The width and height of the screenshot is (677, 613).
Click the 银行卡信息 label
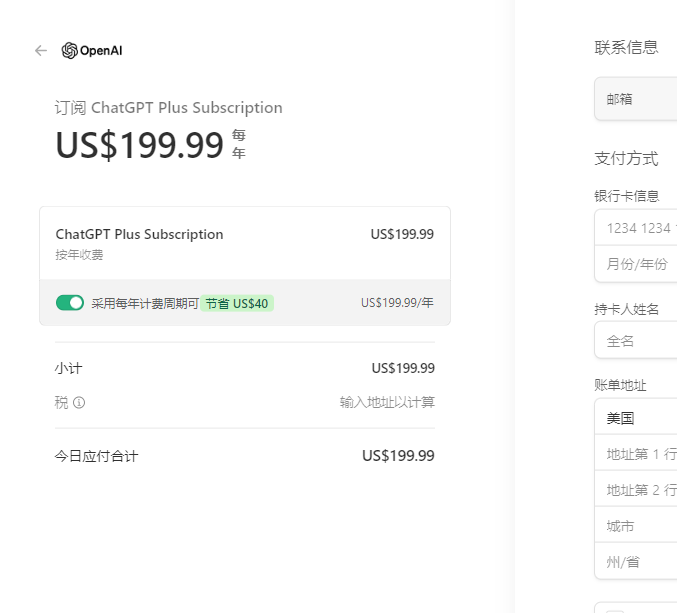(626, 196)
